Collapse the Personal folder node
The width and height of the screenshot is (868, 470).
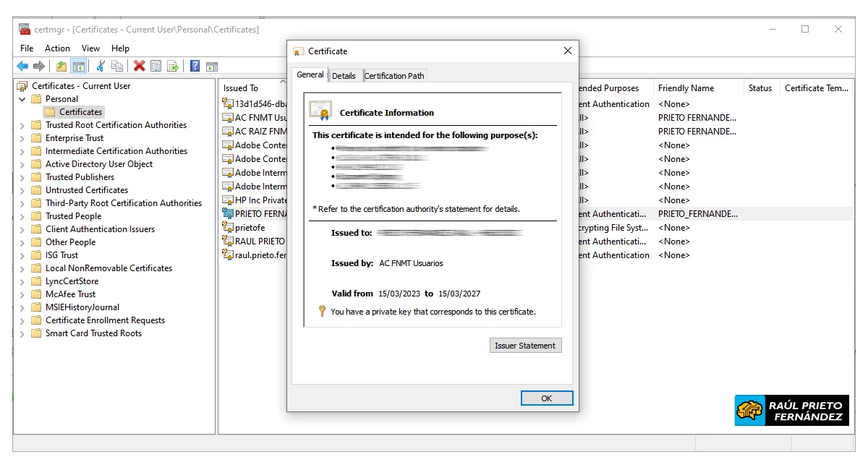[22, 99]
